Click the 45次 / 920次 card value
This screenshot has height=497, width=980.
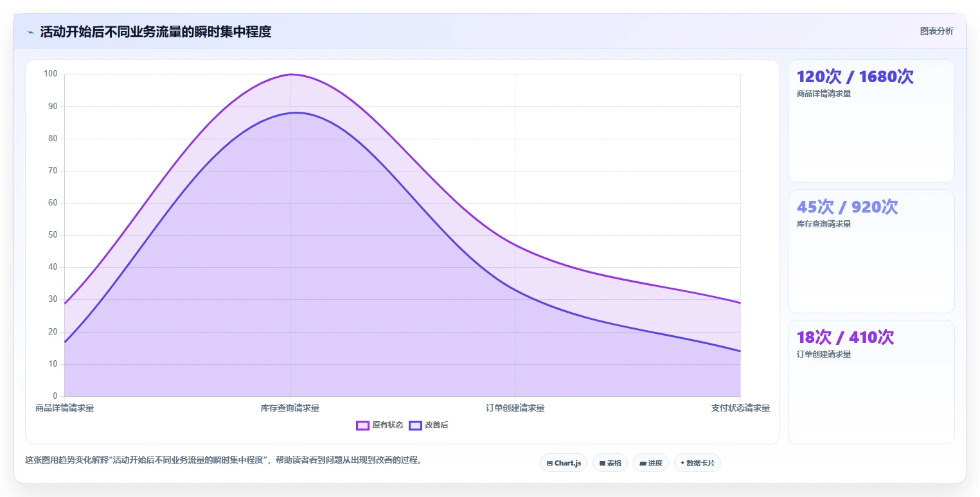tap(847, 207)
